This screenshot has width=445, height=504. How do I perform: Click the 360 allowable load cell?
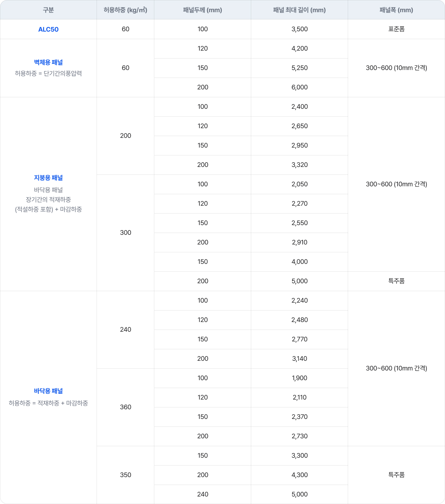[x=125, y=407]
